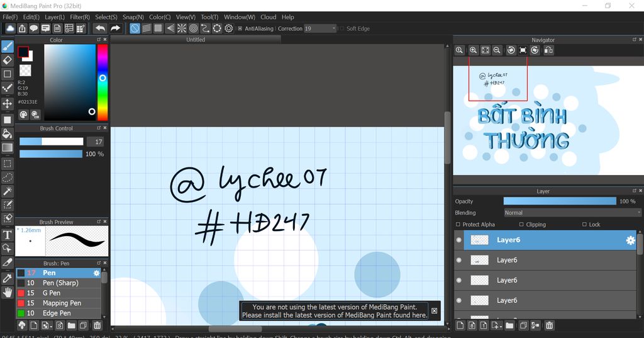644x338 pixels.
Task: Pick the Lasso selection tool
Action: pos(8,177)
